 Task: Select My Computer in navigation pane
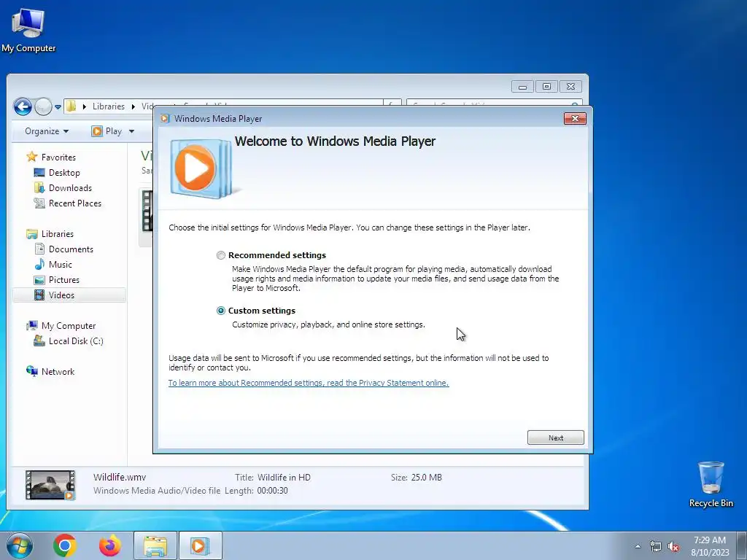pos(69,326)
